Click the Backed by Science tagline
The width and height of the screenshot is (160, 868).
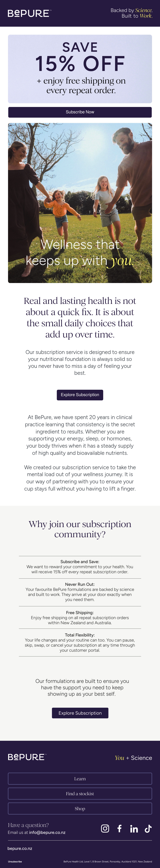[131, 13]
